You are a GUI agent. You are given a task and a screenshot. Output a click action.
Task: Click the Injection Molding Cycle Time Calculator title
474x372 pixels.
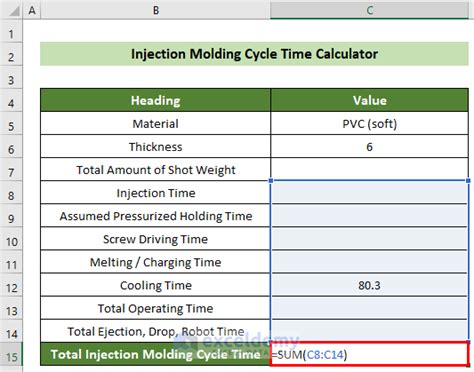tap(254, 54)
